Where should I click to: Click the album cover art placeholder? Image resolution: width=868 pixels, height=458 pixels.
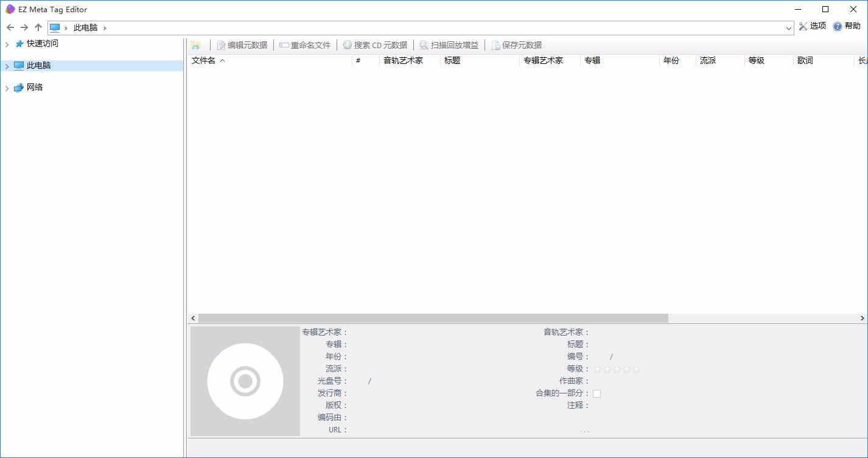point(245,381)
